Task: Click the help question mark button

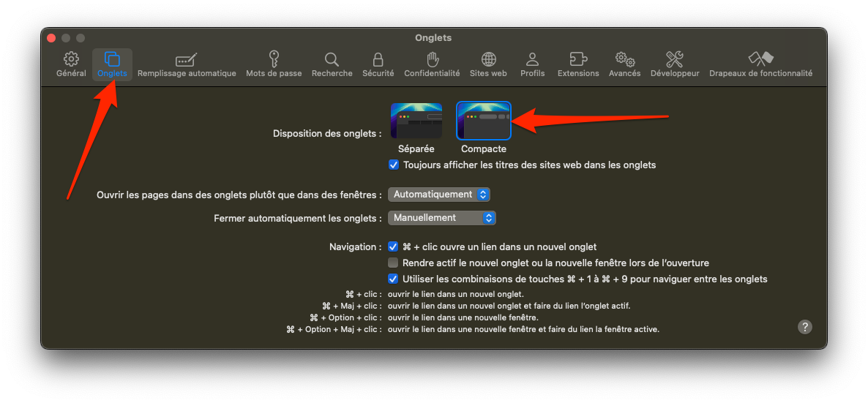Action: [805, 327]
